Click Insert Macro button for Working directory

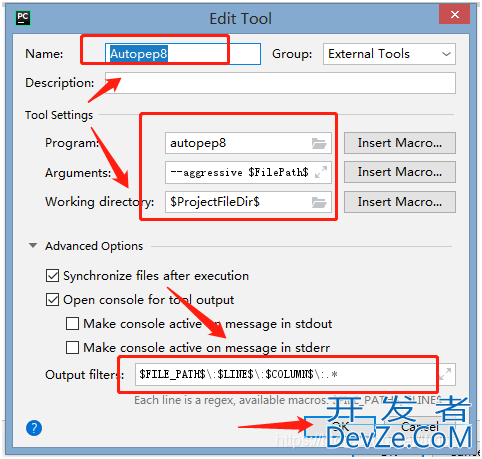pos(400,202)
